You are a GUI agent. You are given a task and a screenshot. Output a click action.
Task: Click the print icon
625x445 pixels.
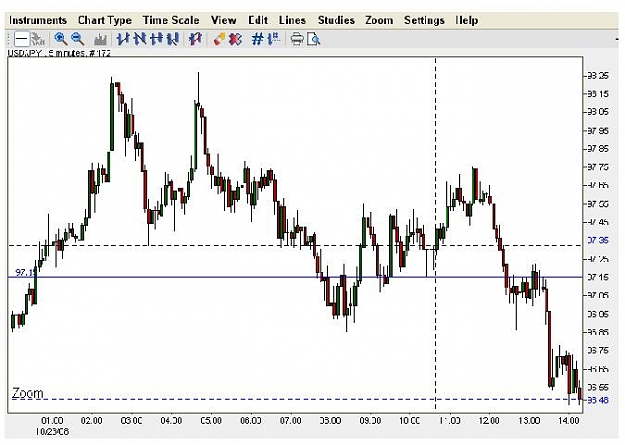point(297,39)
